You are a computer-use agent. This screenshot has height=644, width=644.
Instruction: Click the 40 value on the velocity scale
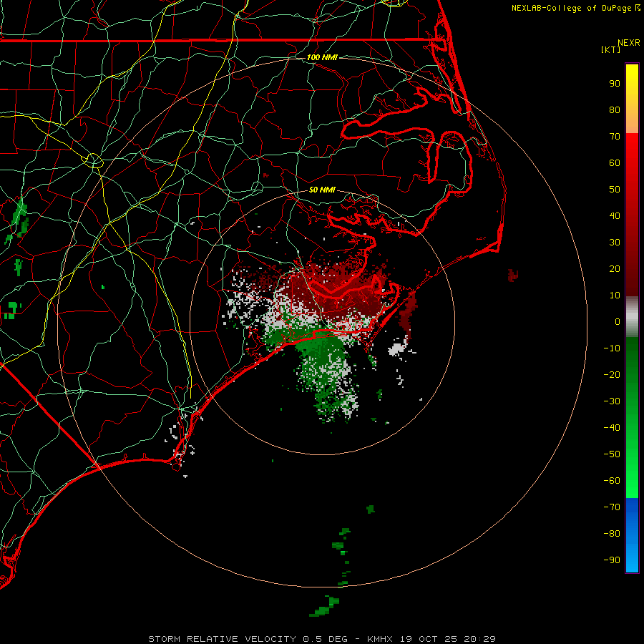(615, 215)
